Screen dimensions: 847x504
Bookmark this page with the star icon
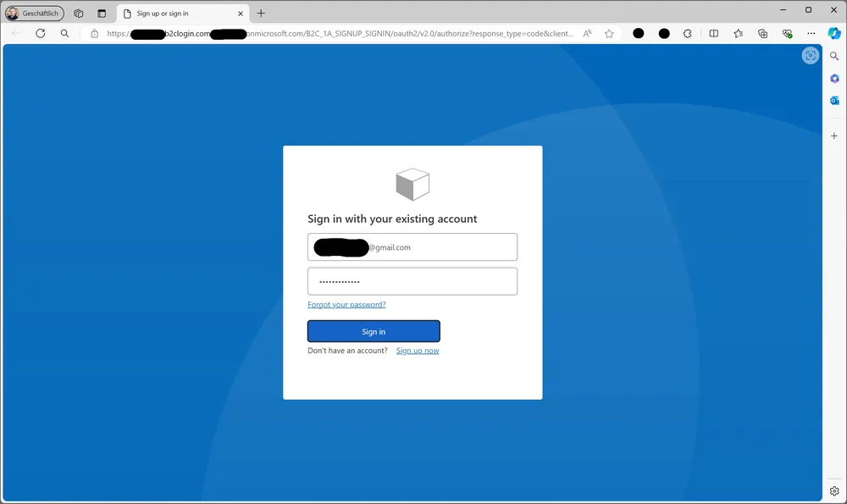tap(609, 34)
